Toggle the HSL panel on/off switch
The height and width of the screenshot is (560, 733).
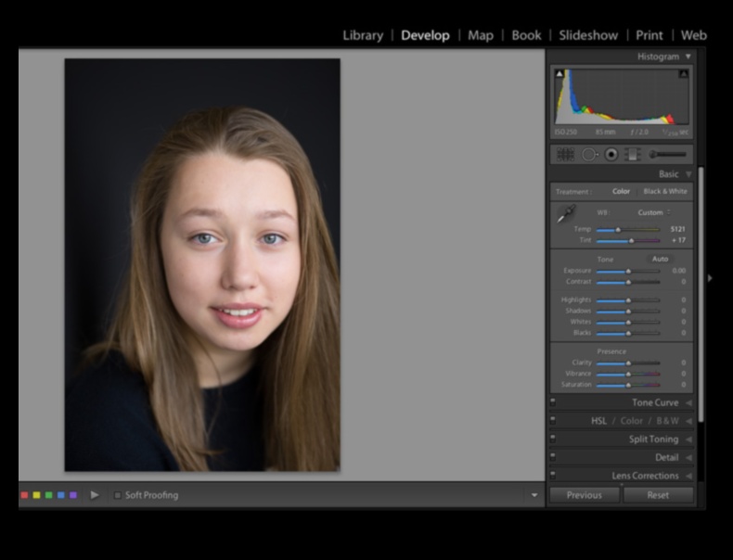coord(553,420)
